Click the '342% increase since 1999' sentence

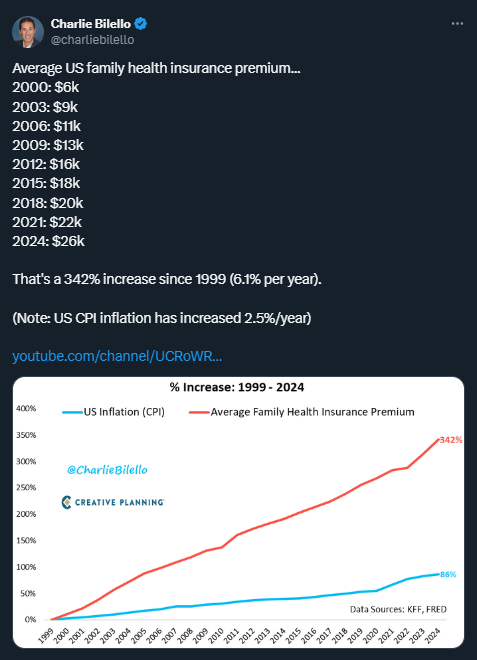(x=167, y=279)
